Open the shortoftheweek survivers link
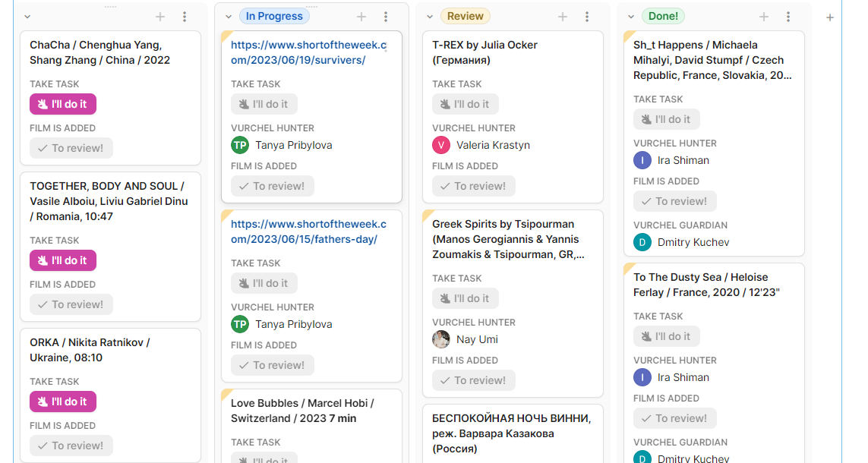 (309, 52)
